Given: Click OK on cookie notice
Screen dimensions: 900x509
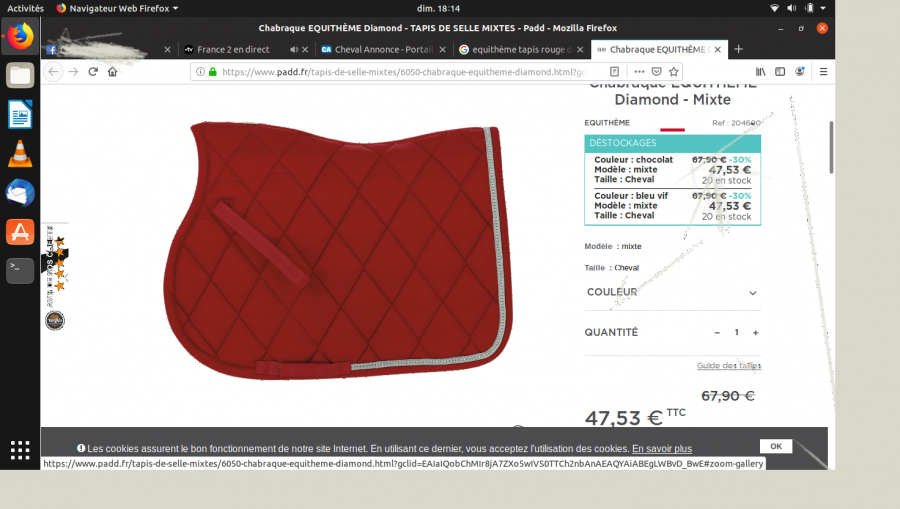Looking at the screenshot, I should pyautogui.click(x=775, y=446).
